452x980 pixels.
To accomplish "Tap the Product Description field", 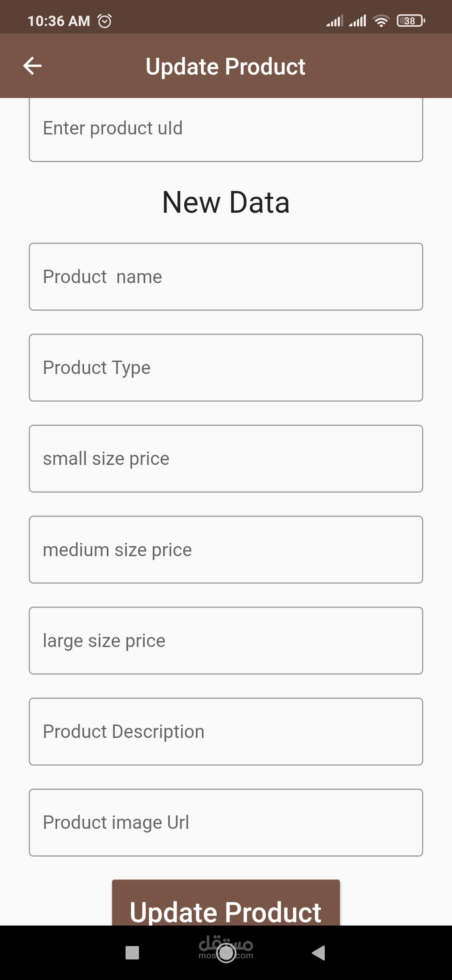I will (226, 732).
